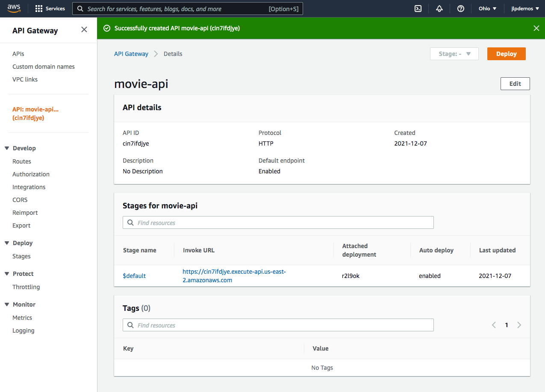Open Integrations page

[x=29, y=187]
